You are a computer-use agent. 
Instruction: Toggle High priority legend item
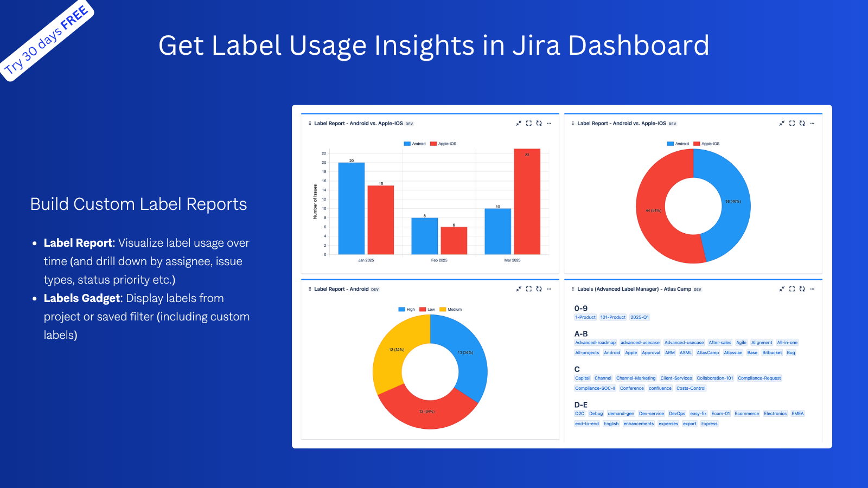tap(407, 310)
